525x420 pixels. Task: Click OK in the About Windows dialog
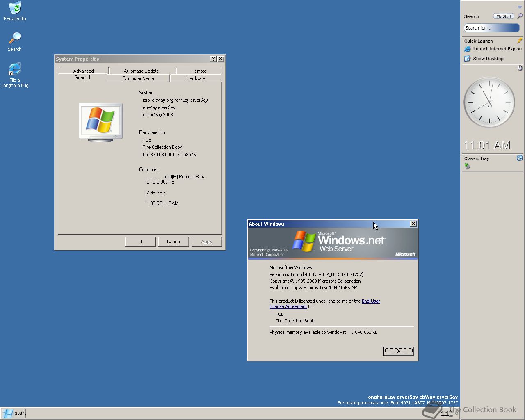pos(398,351)
